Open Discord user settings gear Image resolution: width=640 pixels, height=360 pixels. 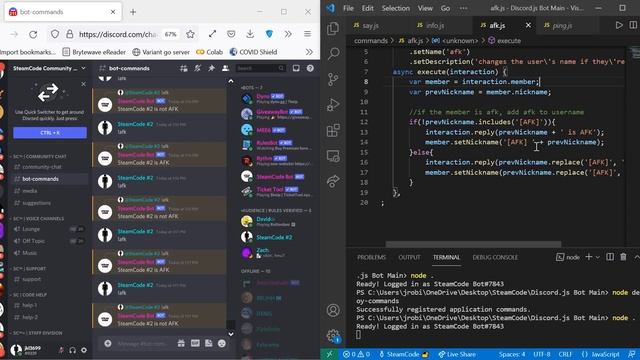click(x=84, y=350)
